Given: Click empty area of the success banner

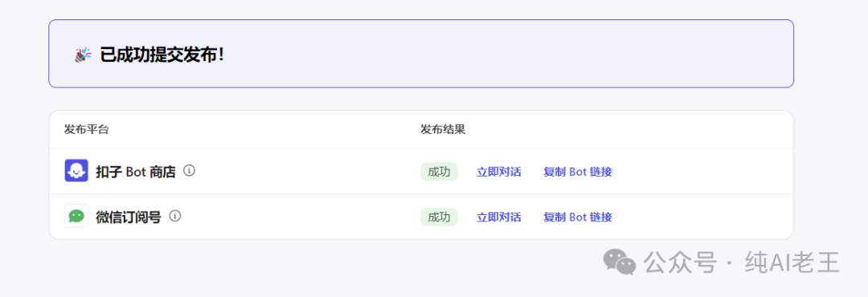Looking at the screenshot, I should 498,55.
